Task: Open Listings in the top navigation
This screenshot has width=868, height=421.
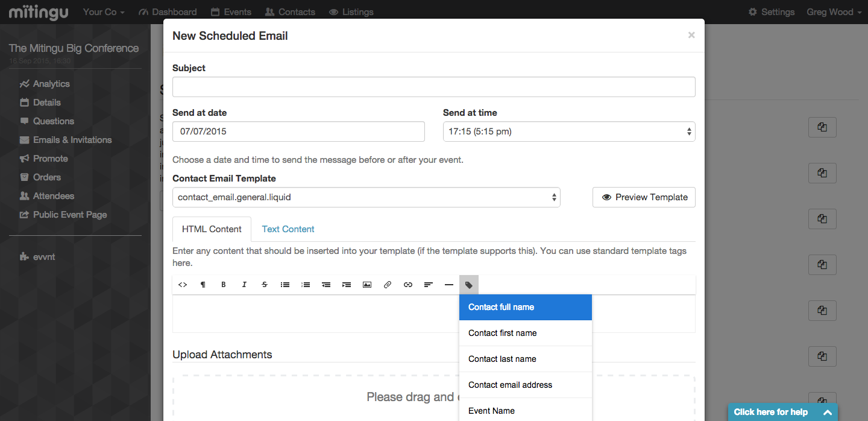Action: click(351, 12)
